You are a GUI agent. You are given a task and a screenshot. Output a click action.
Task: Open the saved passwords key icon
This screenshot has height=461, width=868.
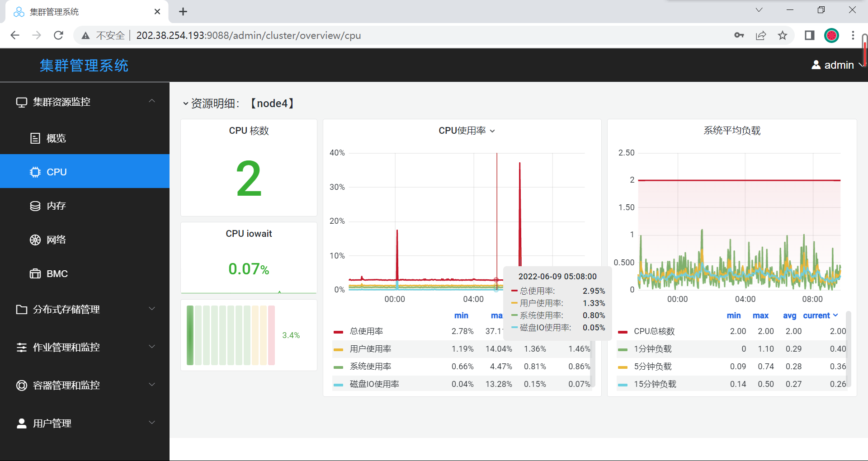pyautogui.click(x=739, y=35)
